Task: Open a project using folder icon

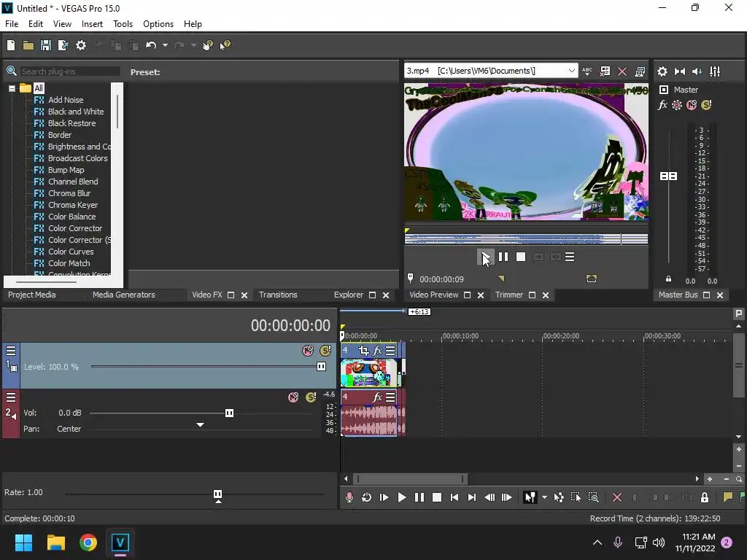Action: pyautogui.click(x=28, y=45)
